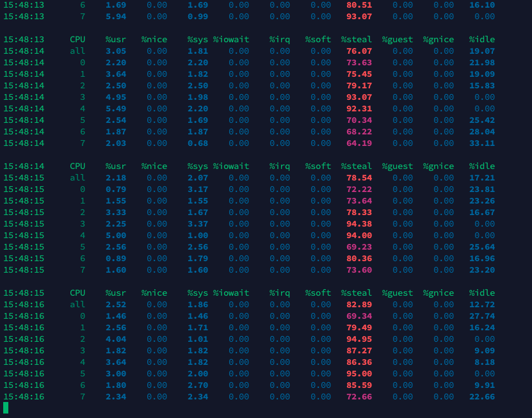The width and height of the screenshot is (532, 418).
Task: Select the %steal value 87.27
Action: 359,351
